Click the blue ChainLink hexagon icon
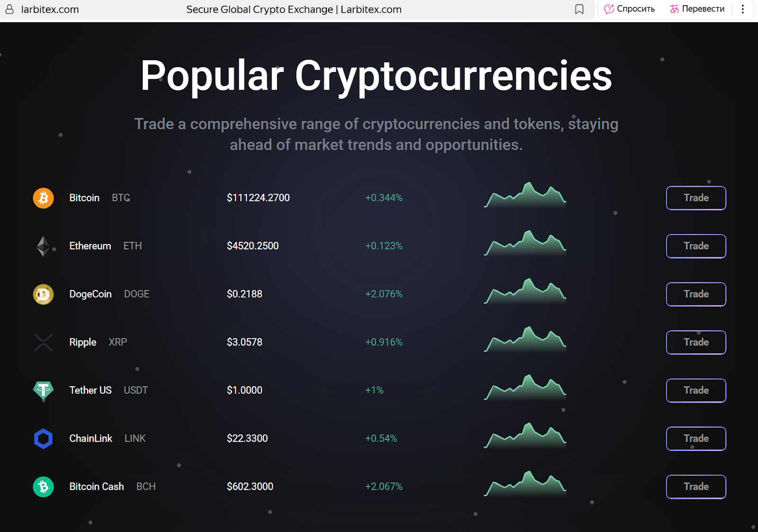The height and width of the screenshot is (532, 758). [43, 439]
